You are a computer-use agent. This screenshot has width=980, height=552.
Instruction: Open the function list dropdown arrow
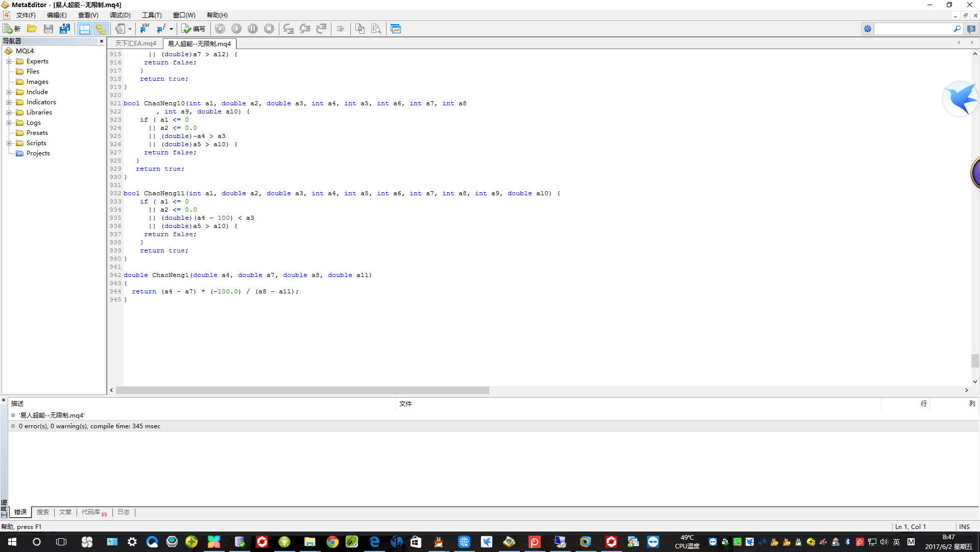(171, 29)
